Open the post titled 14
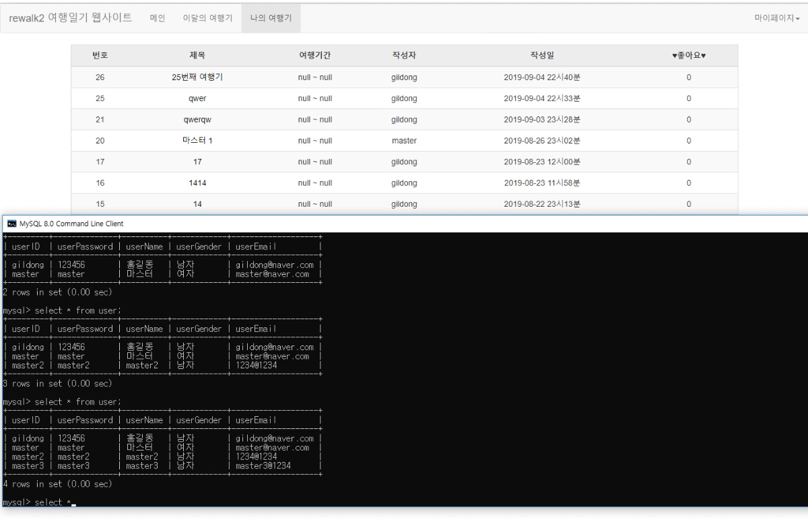The width and height of the screenshot is (808, 532). (x=197, y=203)
